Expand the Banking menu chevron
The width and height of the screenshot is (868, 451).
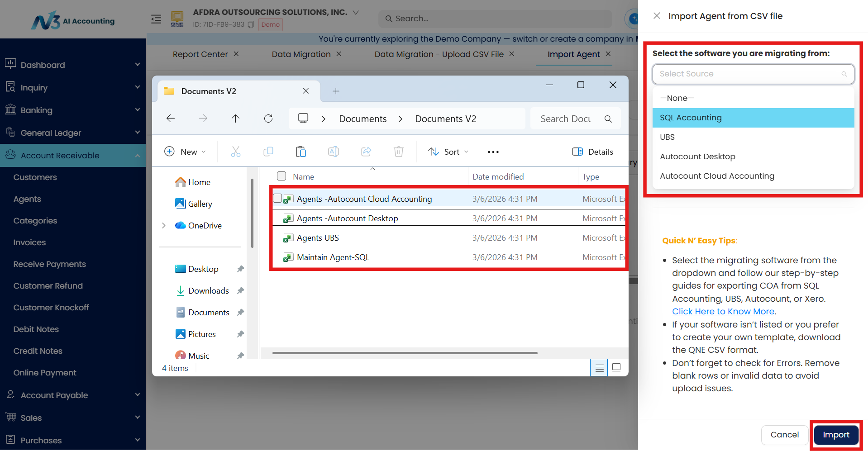point(138,110)
